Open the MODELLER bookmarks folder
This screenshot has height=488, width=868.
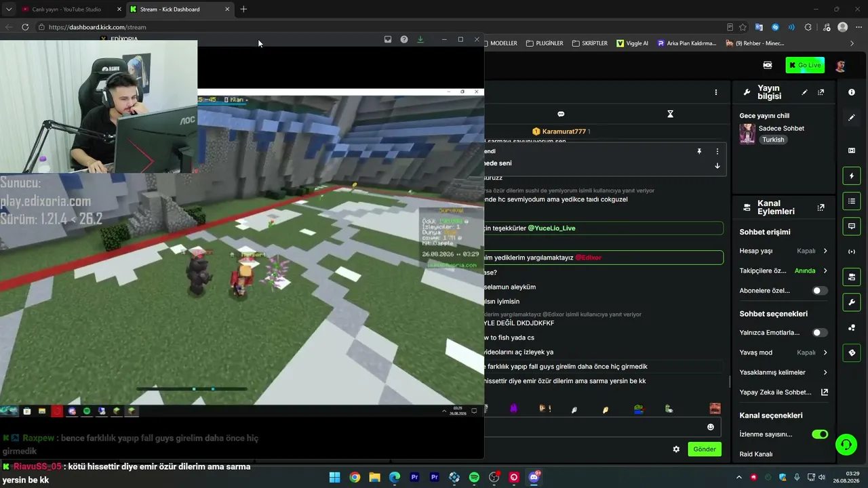pyautogui.click(x=498, y=43)
